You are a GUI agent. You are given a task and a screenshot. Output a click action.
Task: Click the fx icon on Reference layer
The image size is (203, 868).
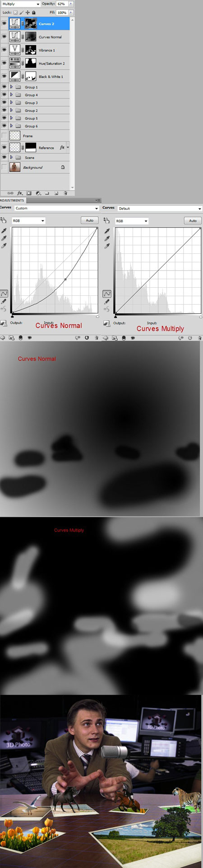(62, 148)
